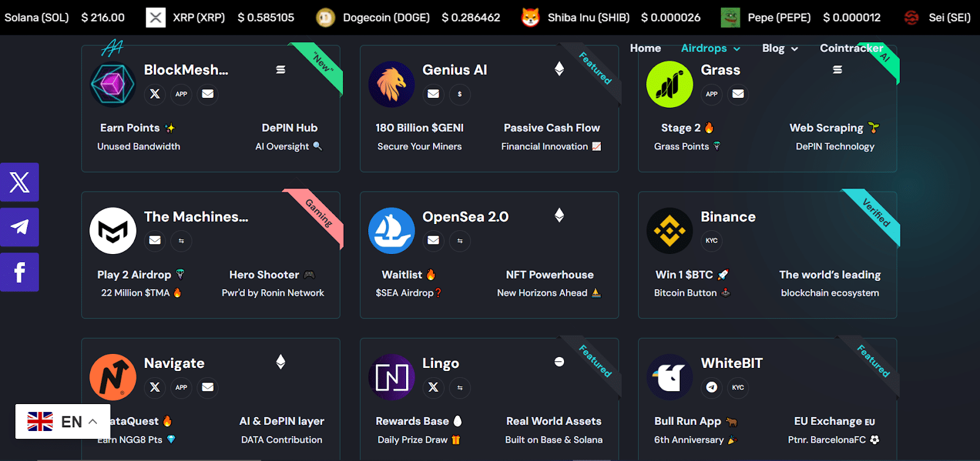Viewport: 980px width, 461px height.
Task: Click the Solana icon on the Grass card
Action: [x=837, y=70]
